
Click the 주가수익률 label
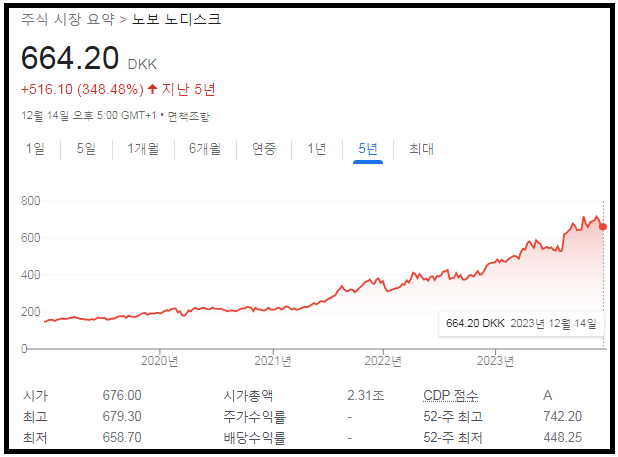pos(254,416)
